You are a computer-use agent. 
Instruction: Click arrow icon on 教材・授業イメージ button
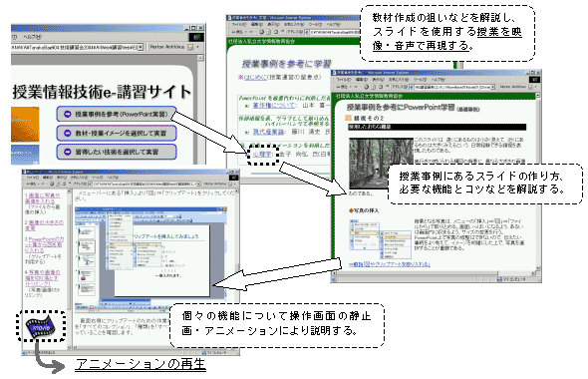(68, 133)
